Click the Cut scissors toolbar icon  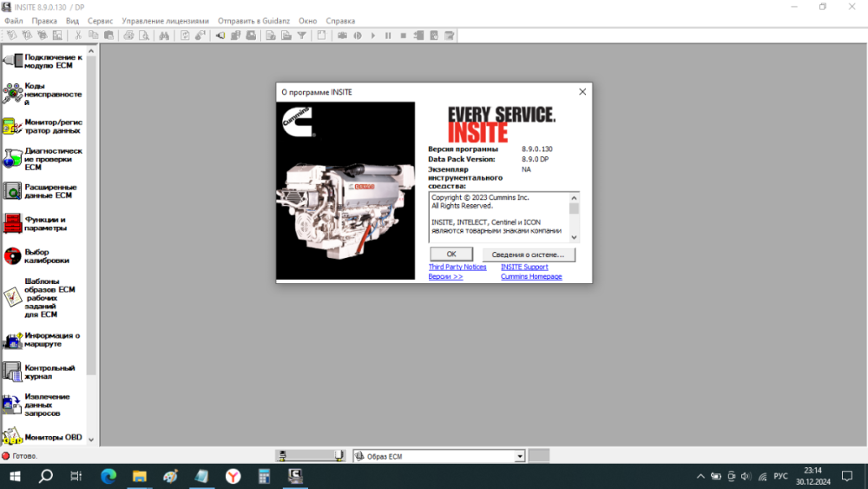(78, 36)
